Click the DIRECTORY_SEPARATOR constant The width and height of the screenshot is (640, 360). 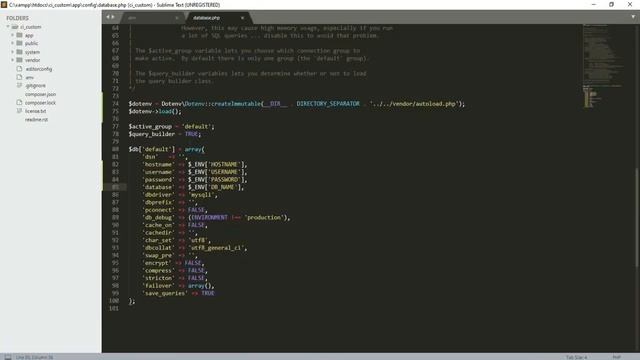[328, 104]
